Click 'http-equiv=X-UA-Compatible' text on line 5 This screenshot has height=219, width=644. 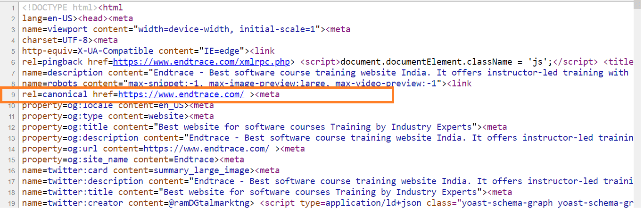88,51
